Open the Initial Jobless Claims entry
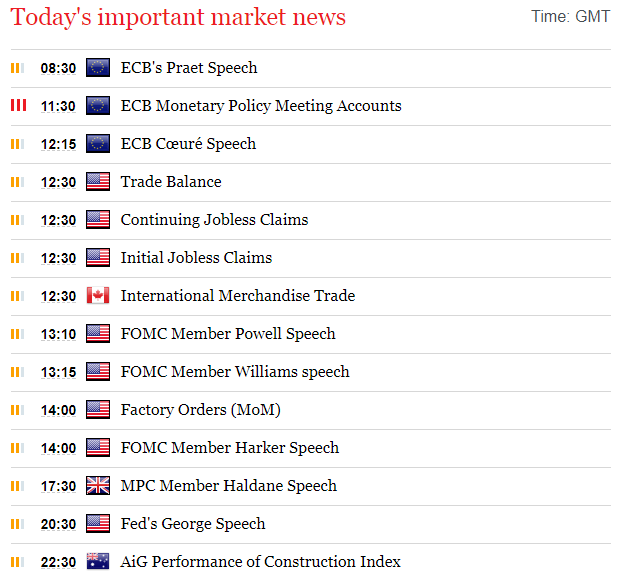Screen dimensions: 631x581 click(196, 258)
